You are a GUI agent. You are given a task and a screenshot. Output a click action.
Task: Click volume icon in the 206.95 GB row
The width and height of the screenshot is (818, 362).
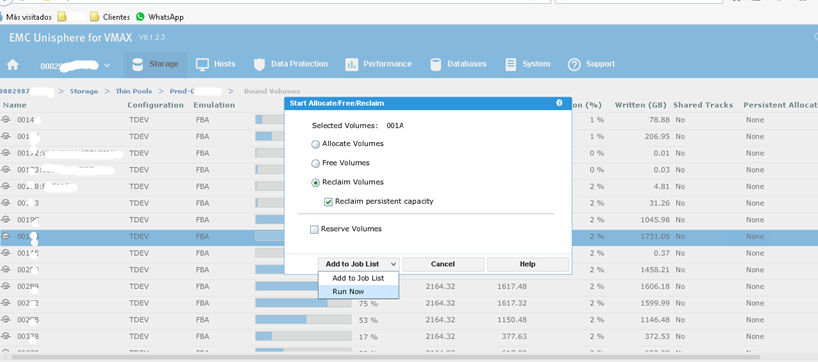tap(6, 137)
